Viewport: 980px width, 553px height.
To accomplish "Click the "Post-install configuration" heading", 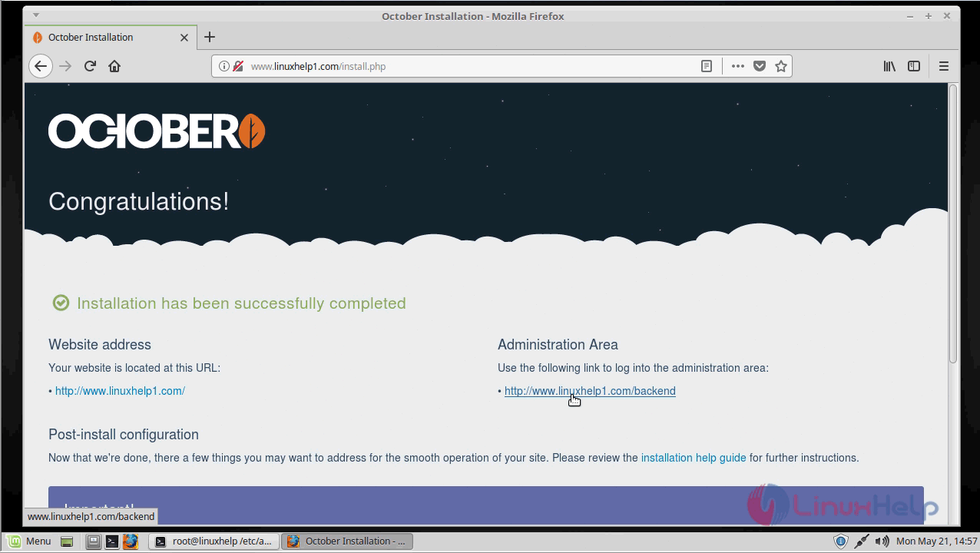I will pos(124,435).
